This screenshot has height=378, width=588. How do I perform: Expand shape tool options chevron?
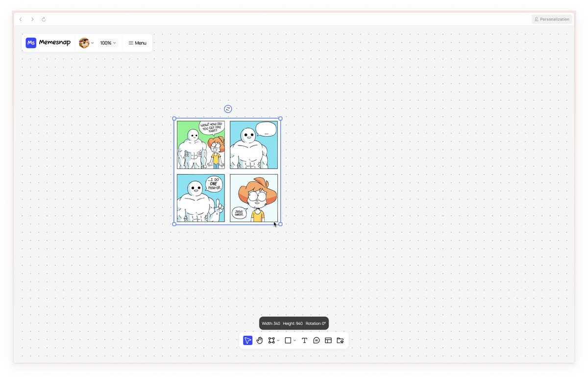(295, 340)
